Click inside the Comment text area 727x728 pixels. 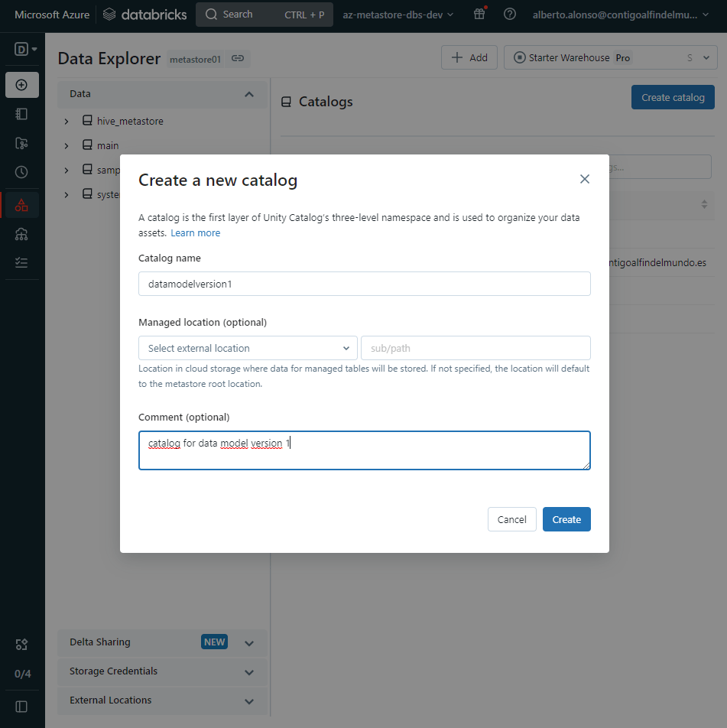[x=364, y=450]
